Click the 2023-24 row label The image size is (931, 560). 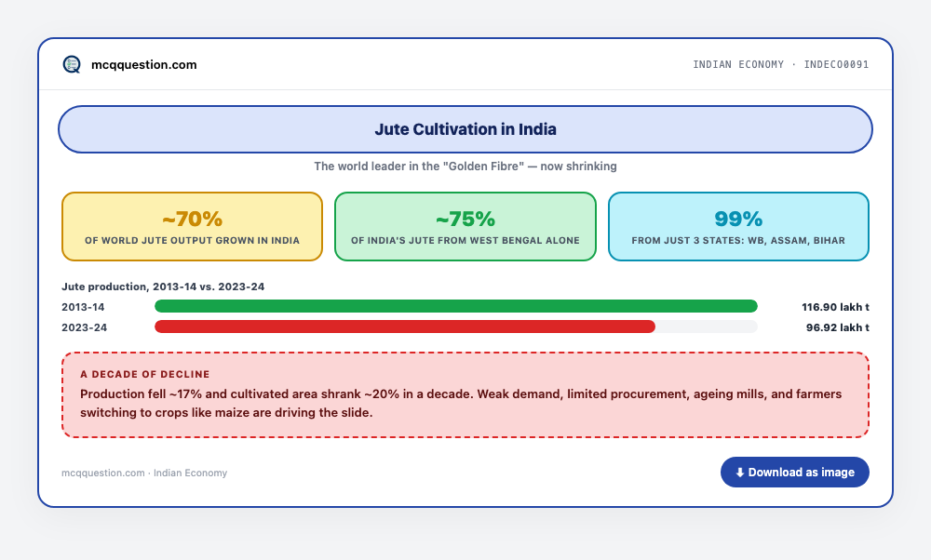tap(85, 327)
